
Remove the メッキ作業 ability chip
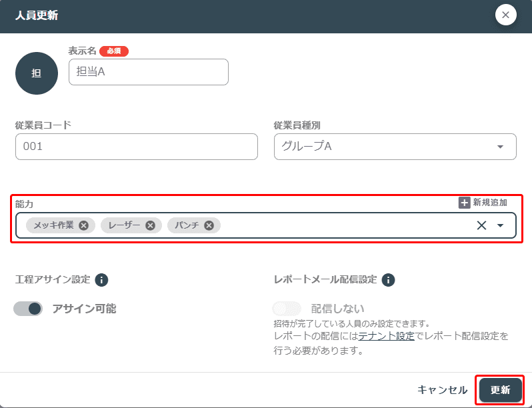(84, 225)
